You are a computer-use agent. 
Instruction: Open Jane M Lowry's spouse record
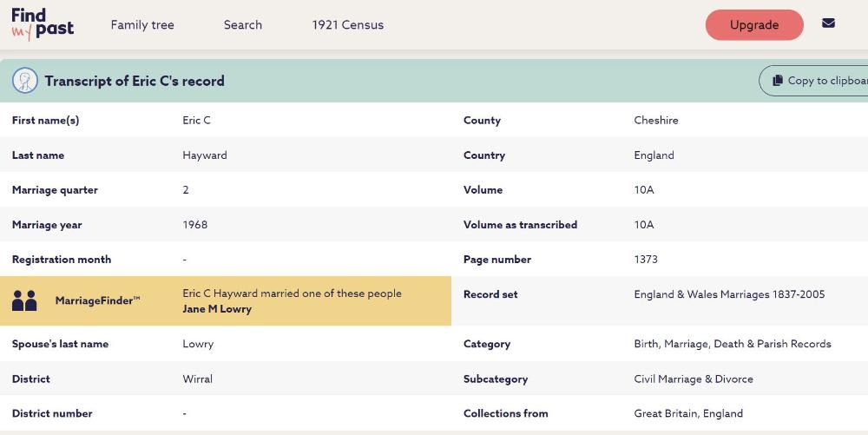coord(217,309)
